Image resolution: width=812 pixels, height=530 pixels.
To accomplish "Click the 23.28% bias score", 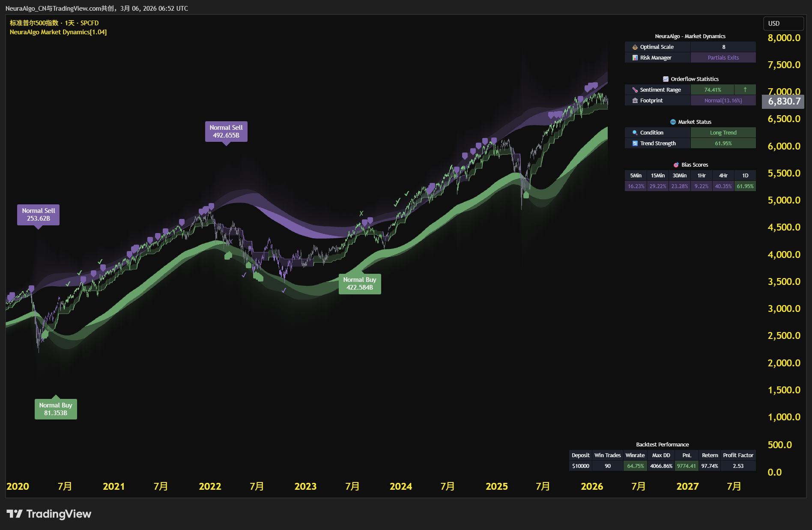I will 680,186.
